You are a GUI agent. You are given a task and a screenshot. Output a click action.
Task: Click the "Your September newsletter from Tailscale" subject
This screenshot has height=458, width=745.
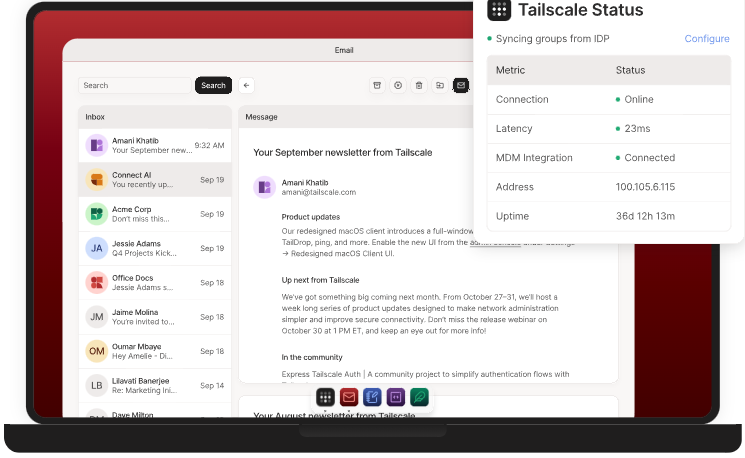[x=343, y=153]
